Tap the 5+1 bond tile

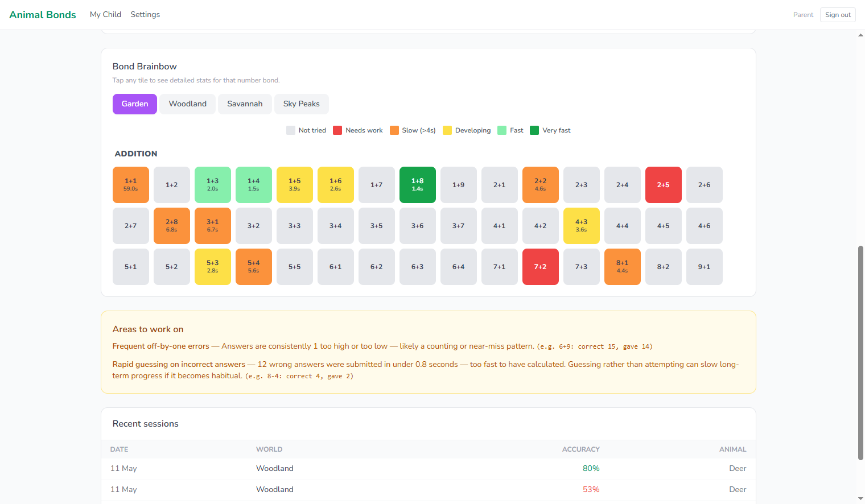coord(131,267)
